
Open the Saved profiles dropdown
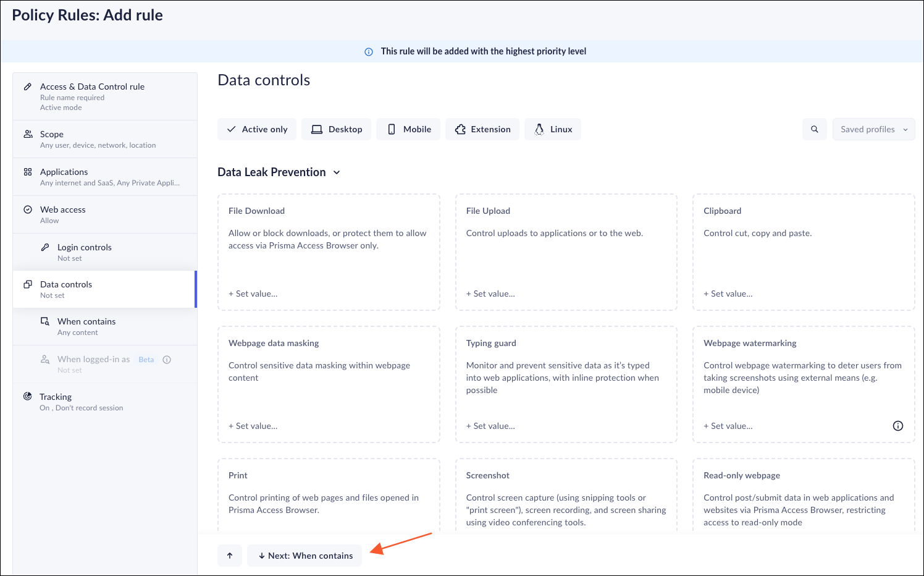(x=873, y=129)
